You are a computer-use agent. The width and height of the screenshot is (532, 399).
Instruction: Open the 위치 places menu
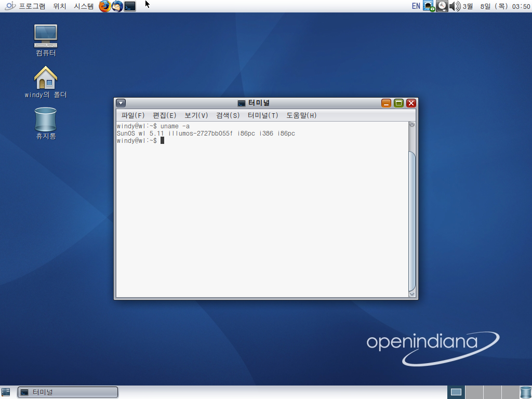(x=60, y=6)
